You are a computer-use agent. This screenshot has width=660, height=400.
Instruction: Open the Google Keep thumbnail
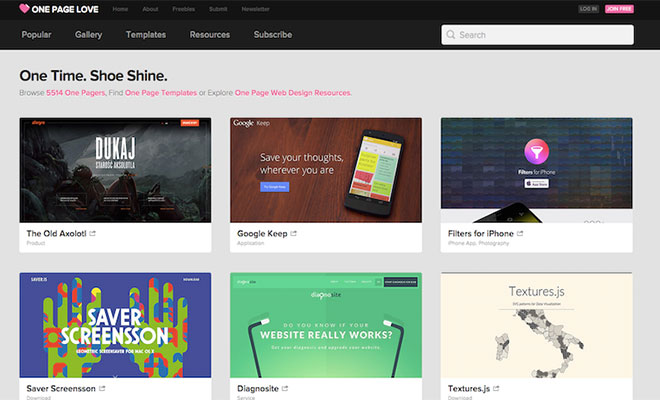[326, 170]
